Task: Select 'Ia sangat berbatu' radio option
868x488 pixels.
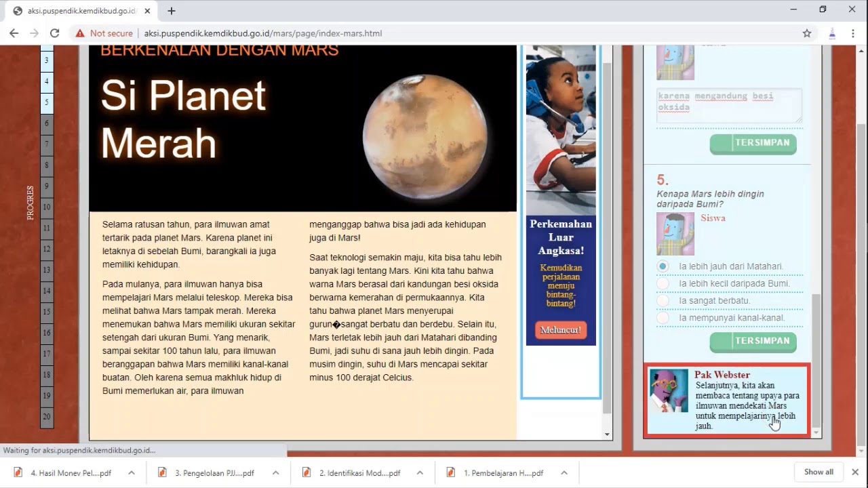Action: pyautogui.click(x=663, y=300)
